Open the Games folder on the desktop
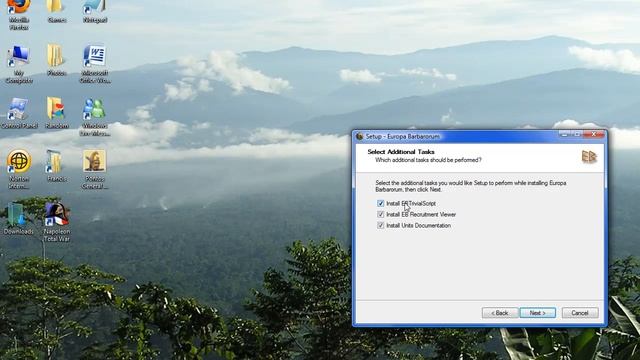The image size is (640, 360). click(56, 11)
